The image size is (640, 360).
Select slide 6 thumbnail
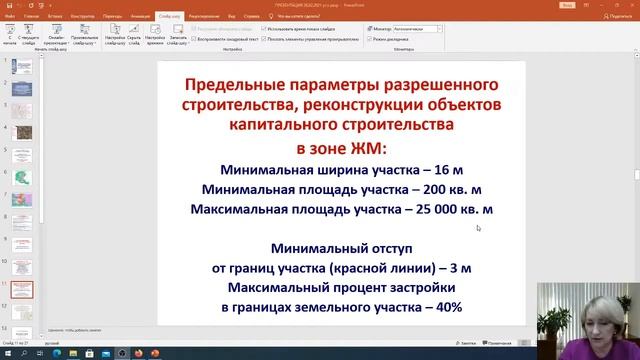point(22,178)
